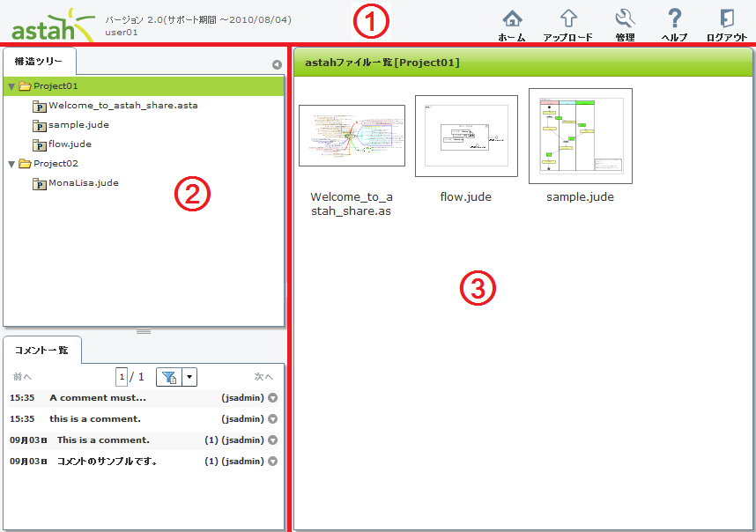The height and width of the screenshot is (532, 756).
Task: Click the Project01 folder icon
Action: click(25, 86)
